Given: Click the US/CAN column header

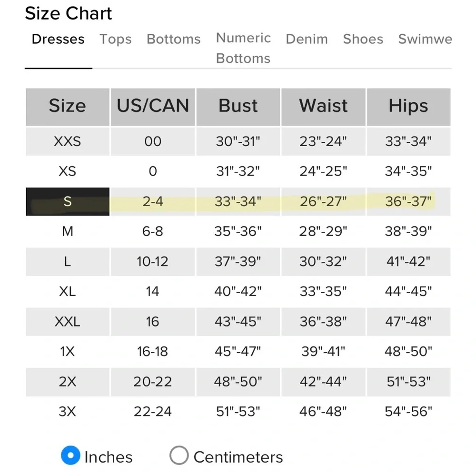Looking at the screenshot, I should (x=153, y=106).
